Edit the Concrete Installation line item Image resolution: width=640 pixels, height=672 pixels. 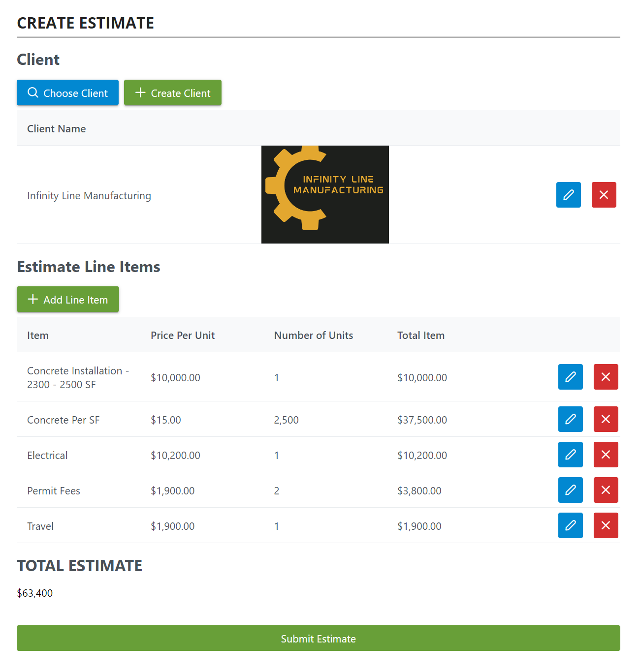tap(570, 377)
